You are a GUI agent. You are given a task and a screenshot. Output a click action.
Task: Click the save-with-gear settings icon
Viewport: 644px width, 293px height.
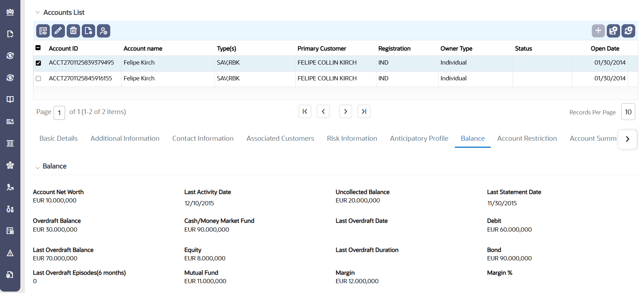(613, 31)
